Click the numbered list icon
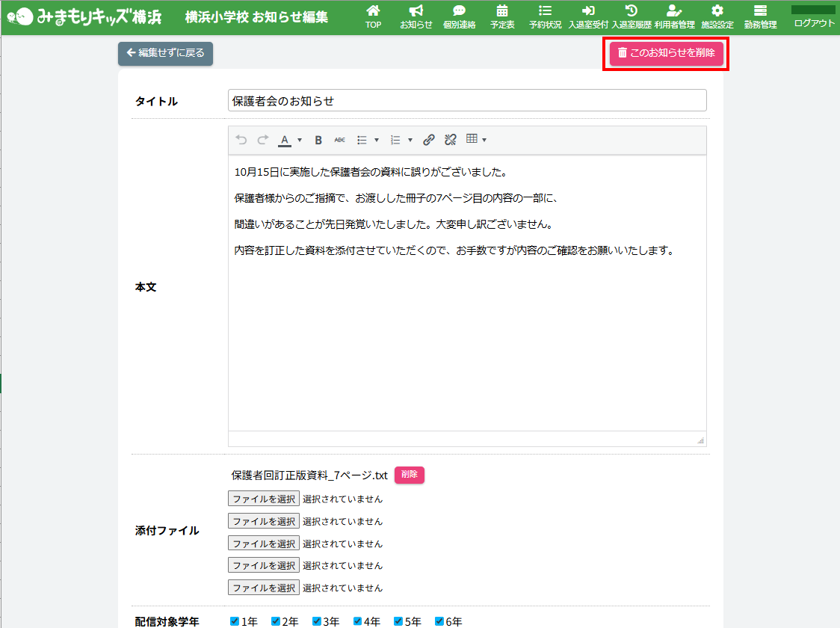 [396, 140]
